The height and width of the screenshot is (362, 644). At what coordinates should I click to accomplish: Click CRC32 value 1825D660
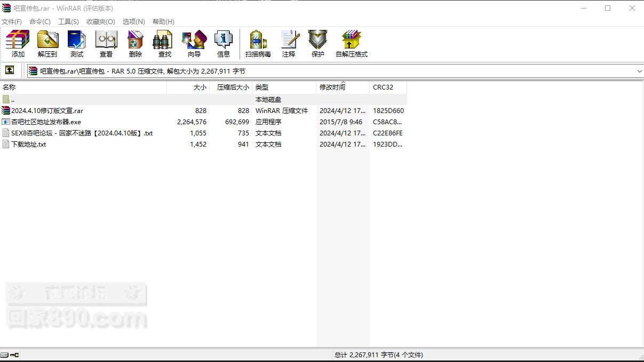coord(388,110)
